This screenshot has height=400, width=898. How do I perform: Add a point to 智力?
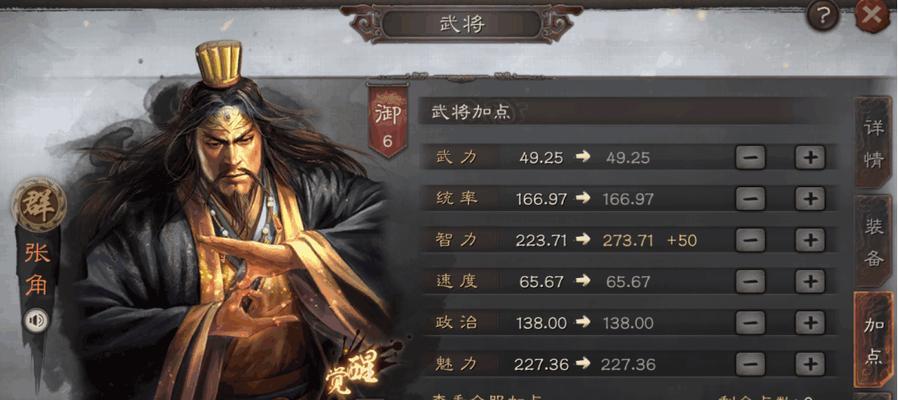click(x=810, y=240)
